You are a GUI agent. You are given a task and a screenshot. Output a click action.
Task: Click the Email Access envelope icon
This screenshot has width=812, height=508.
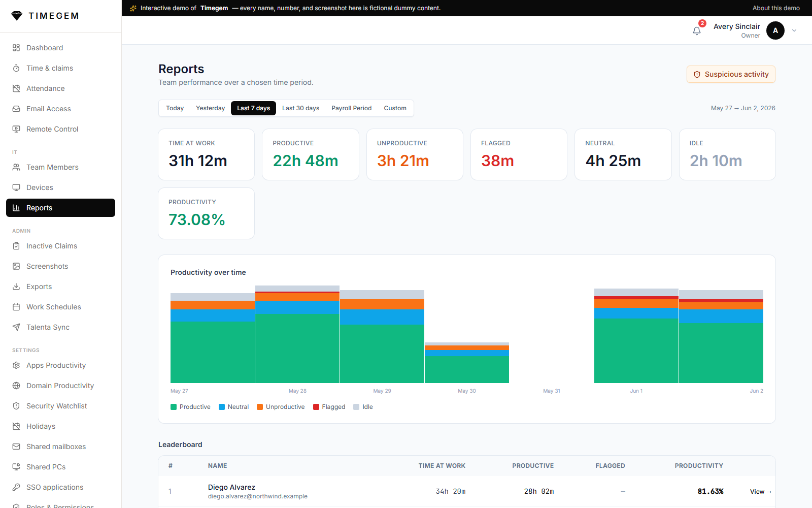click(x=16, y=109)
